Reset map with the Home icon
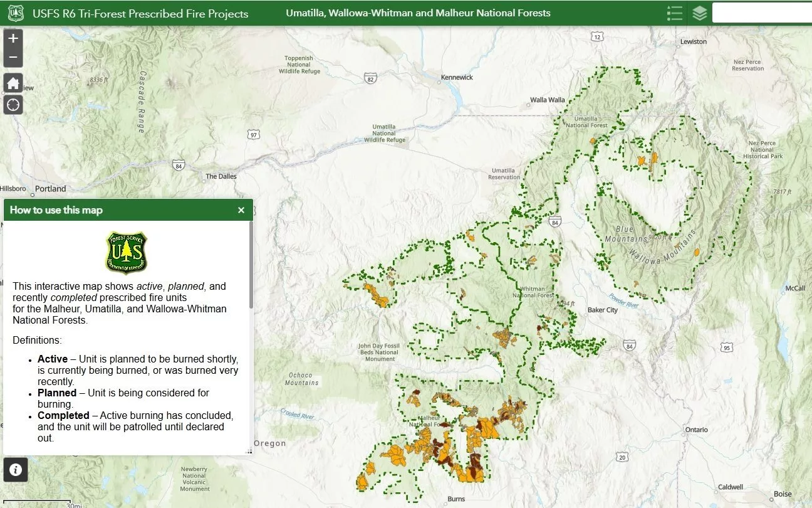Image resolution: width=812 pixels, height=508 pixels. tap(13, 83)
